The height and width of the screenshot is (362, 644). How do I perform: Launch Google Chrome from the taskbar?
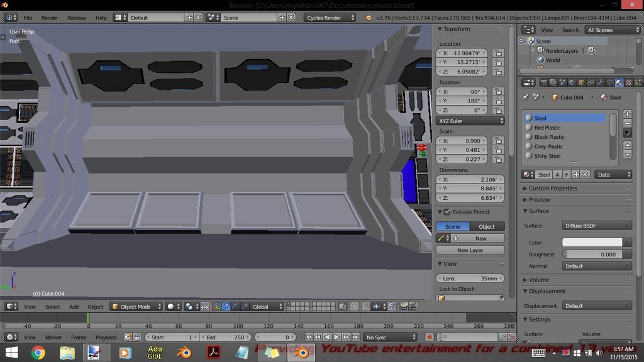click(38, 353)
